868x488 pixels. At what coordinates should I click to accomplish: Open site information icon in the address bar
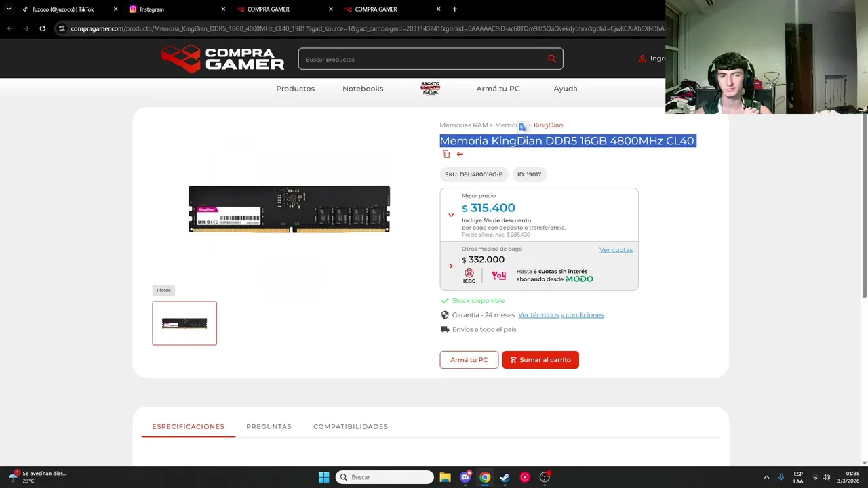pos(62,28)
